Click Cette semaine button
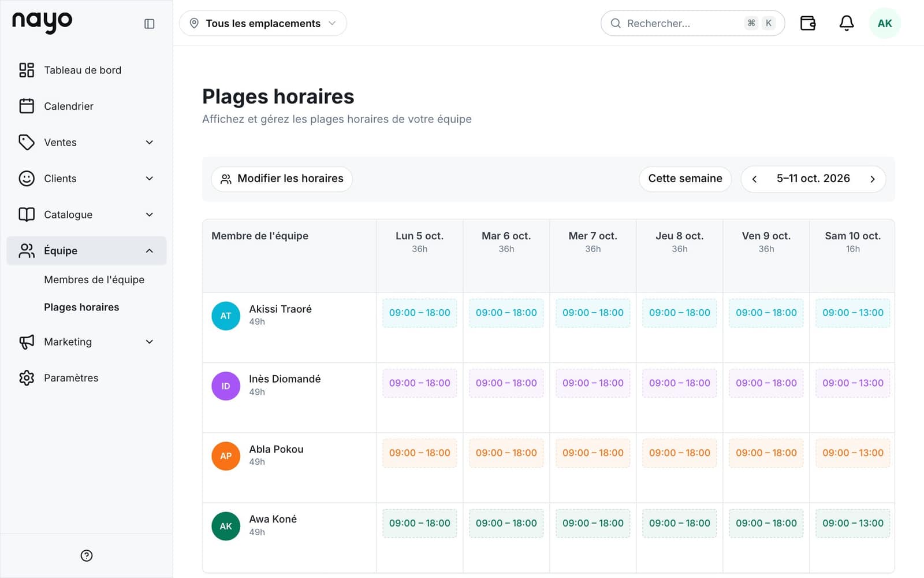 [685, 179]
